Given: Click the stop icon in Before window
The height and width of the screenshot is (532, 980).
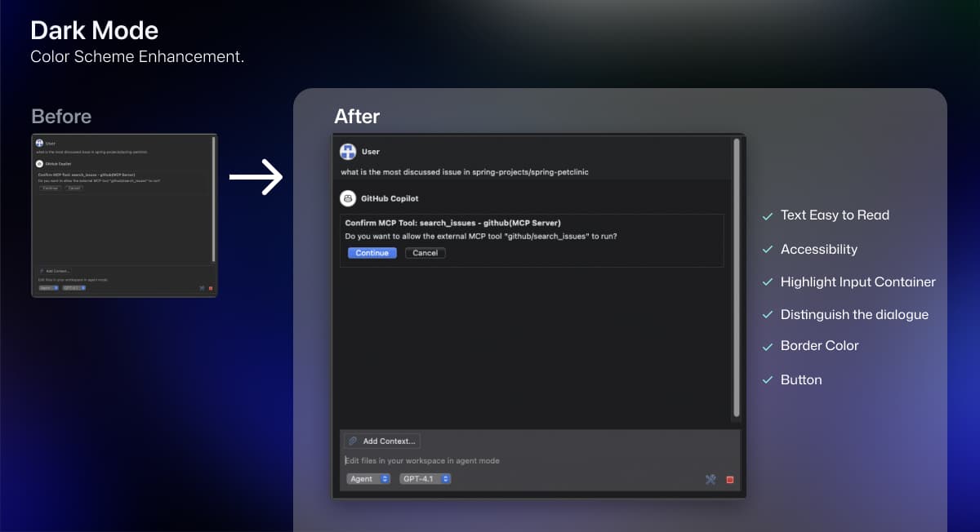Looking at the screenshot, I should click(211, 288).
